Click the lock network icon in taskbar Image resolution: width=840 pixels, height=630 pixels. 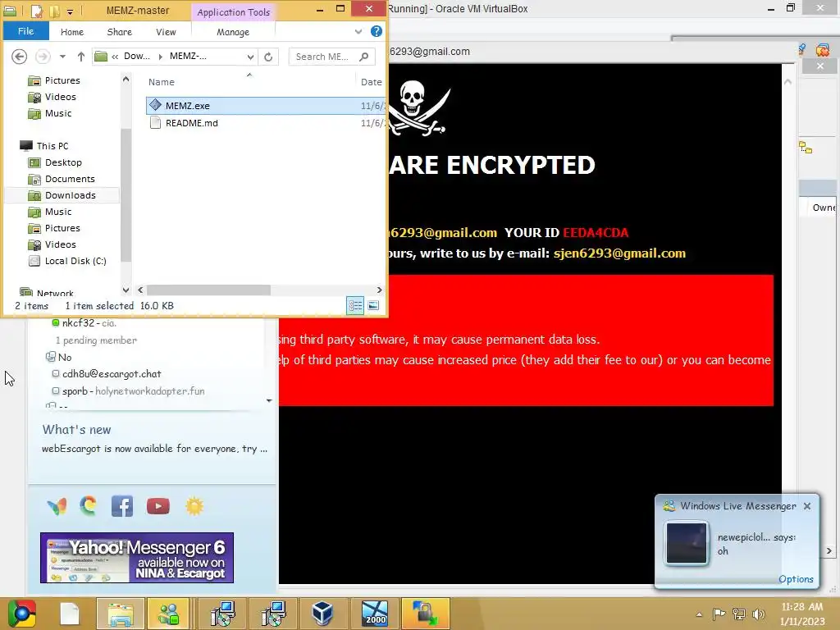tap(425, 614)
